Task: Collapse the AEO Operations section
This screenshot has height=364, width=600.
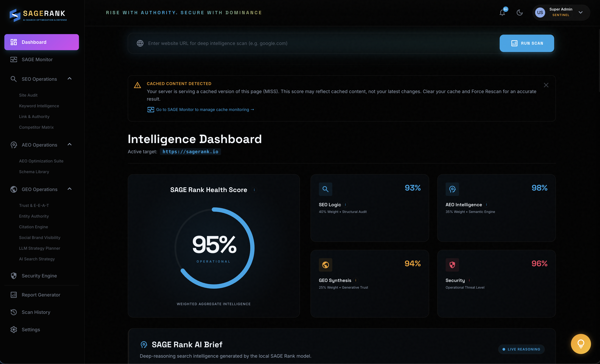Action: pyautogui.click(x=69, y=145)
